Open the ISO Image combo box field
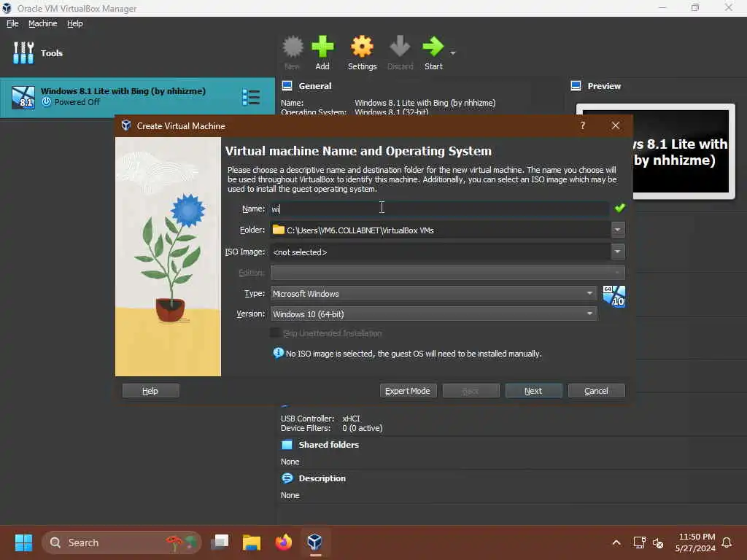The width and height of the screenshot is (747, 560). (x=440, y=252)
